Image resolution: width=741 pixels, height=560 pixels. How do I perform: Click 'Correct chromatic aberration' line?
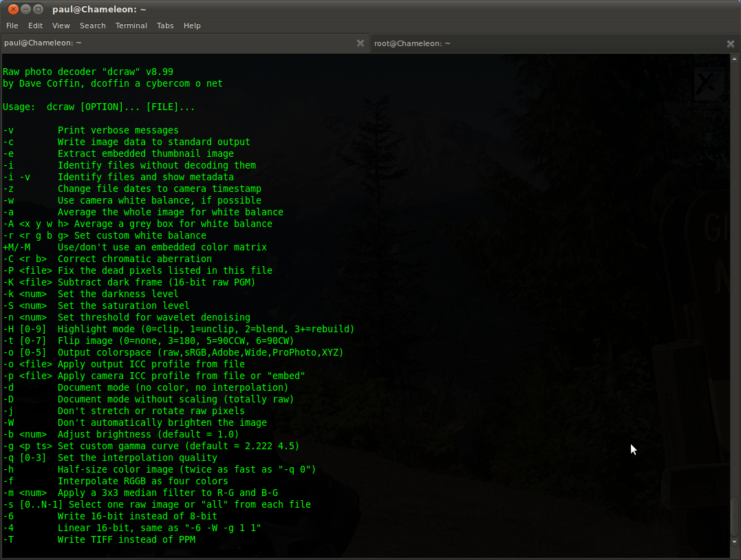tap(107, 259)
